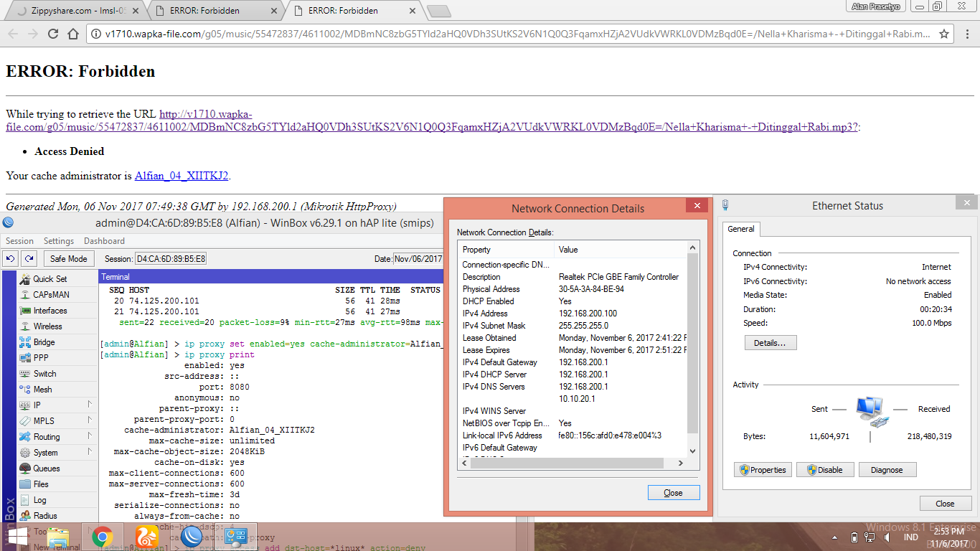This screenshot has height=551, width=980.
Task: Go to Chrome home page icon
Action: coord(72,34)
